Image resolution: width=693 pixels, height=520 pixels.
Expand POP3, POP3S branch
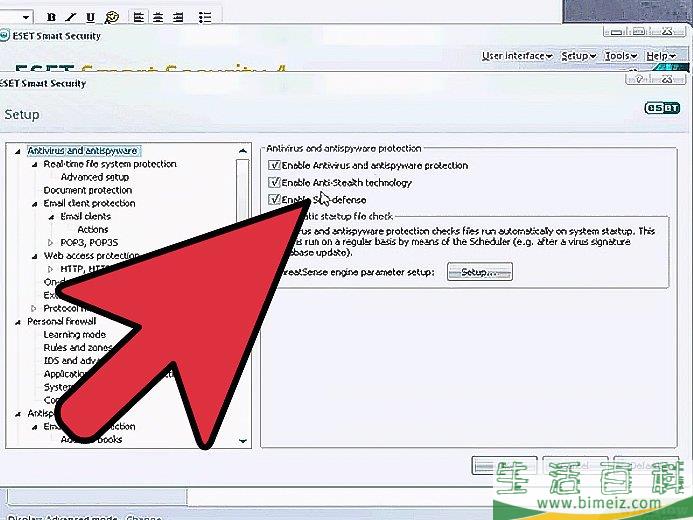point(50,243)
